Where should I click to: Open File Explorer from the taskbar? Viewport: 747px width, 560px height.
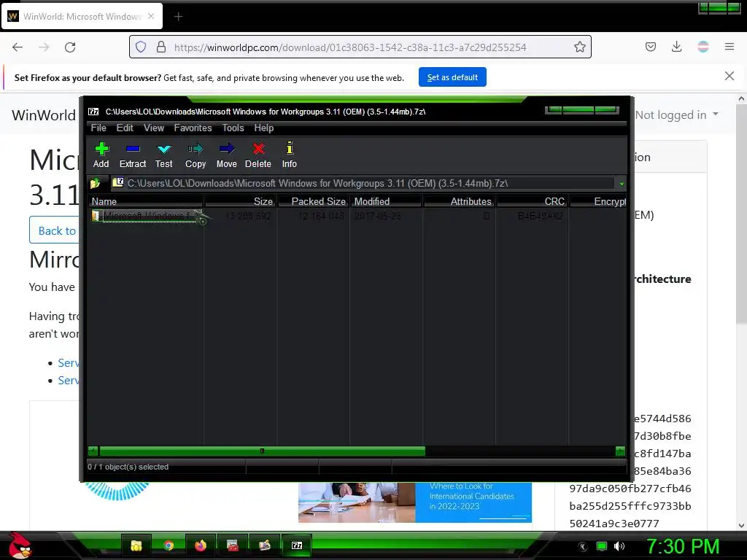point(136,545)
